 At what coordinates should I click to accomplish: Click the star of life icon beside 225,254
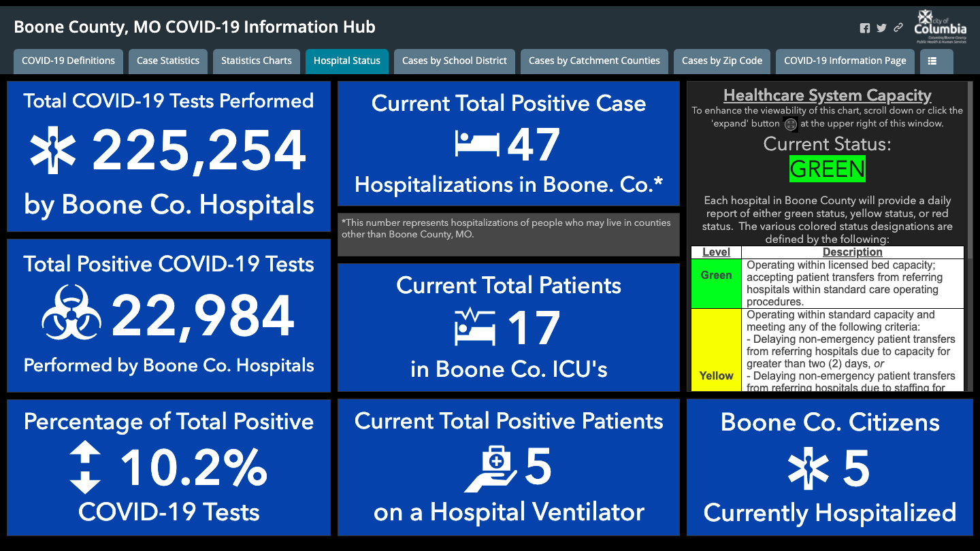pyautogui.click(x=53, y=150)
